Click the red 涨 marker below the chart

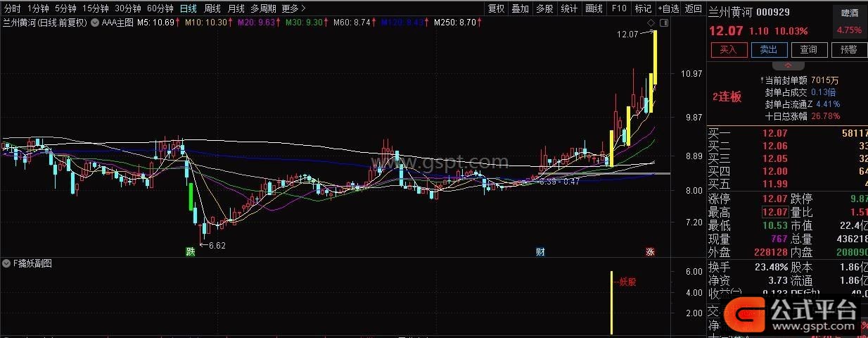click(x=651, y=251)
